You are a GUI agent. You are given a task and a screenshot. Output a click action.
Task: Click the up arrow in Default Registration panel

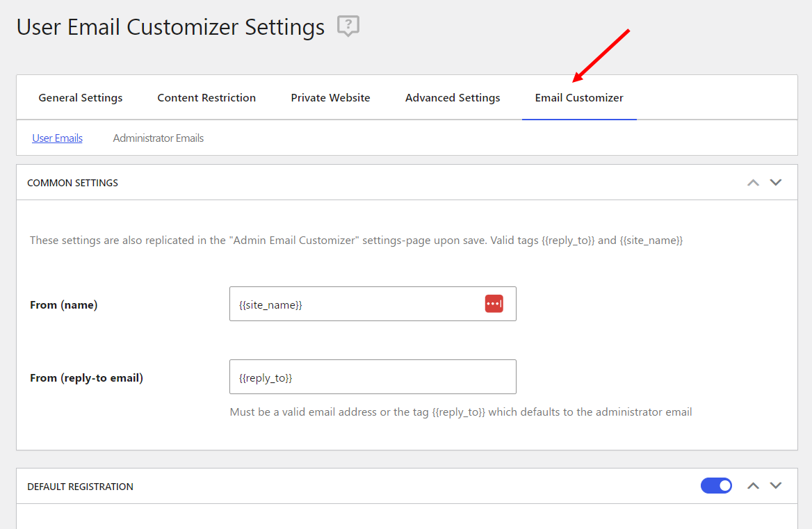[x=753, y=486]
